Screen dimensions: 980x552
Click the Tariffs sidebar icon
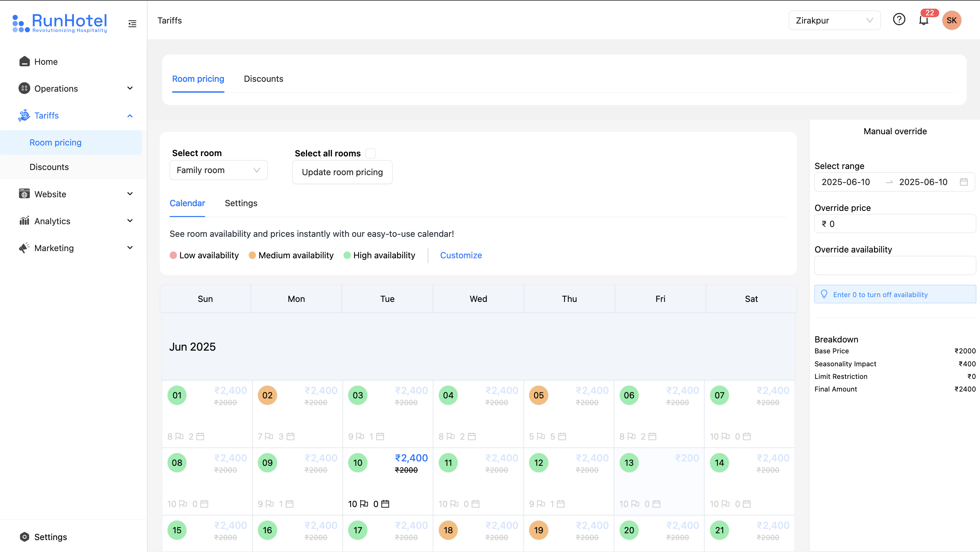tap(24, 115)
